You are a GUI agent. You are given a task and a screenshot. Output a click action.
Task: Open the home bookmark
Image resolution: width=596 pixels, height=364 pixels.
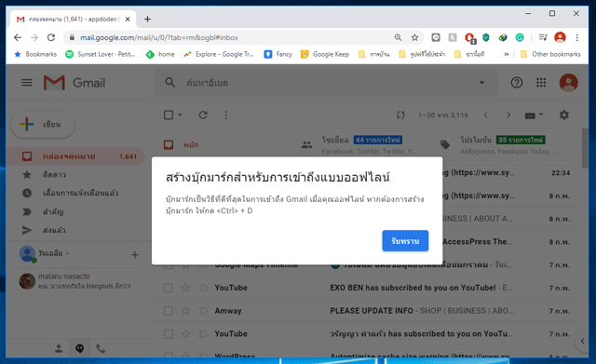(160, 54)
